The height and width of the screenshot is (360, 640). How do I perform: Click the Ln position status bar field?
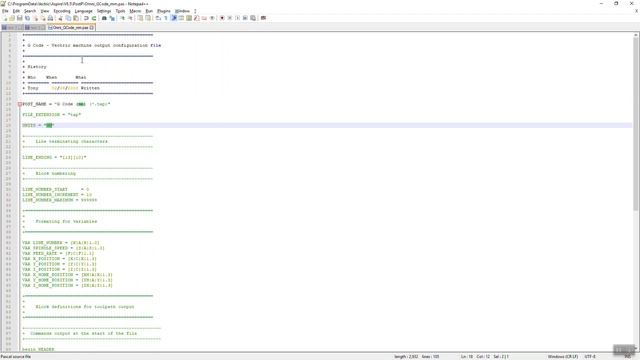pos(467,357)
